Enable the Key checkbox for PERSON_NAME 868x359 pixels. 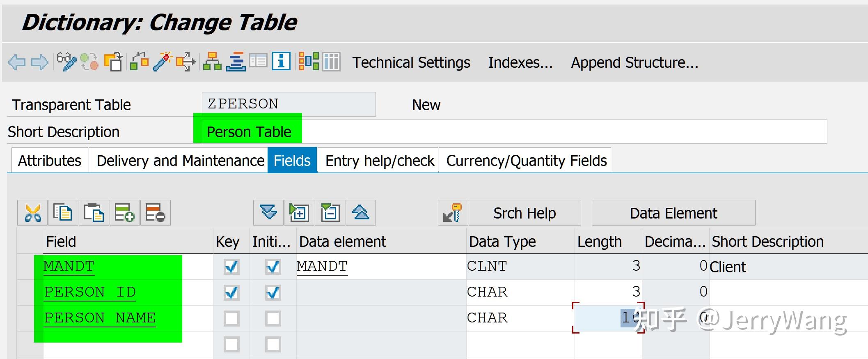(x=231, y=319)
